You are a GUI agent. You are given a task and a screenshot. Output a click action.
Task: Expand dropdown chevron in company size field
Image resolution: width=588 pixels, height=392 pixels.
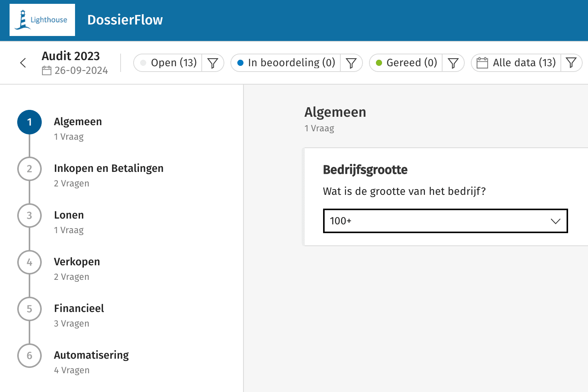click(x=555, y=221)
